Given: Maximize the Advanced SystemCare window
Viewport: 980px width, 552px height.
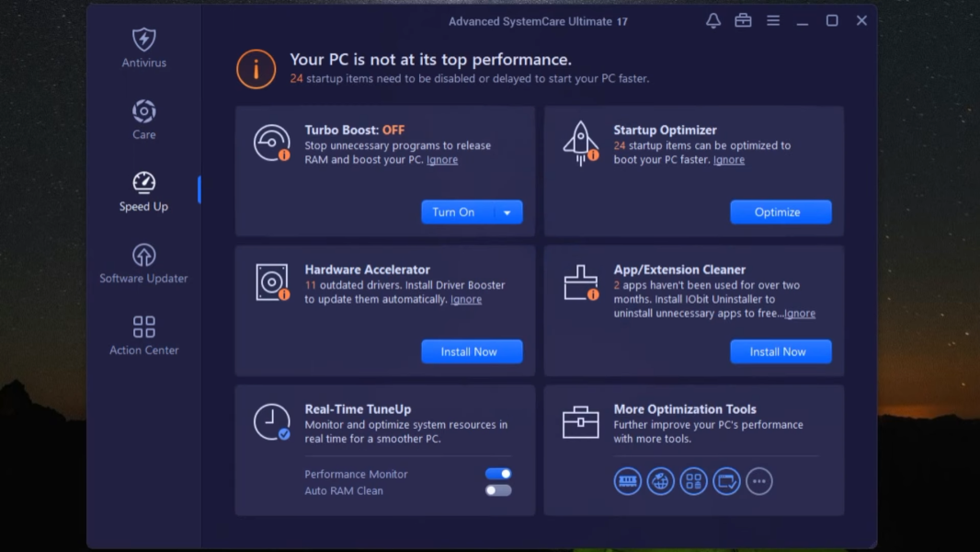Looking at the screenshot, I should 832,20.
